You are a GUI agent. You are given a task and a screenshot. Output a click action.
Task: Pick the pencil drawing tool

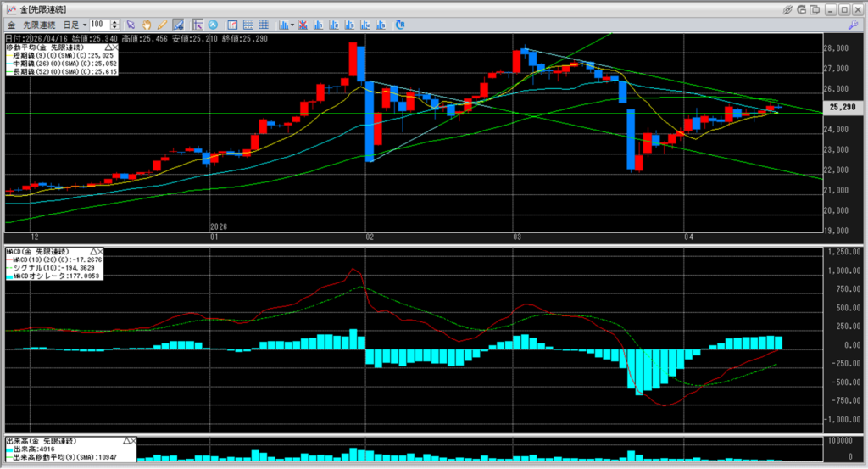[x=161, y=25]
